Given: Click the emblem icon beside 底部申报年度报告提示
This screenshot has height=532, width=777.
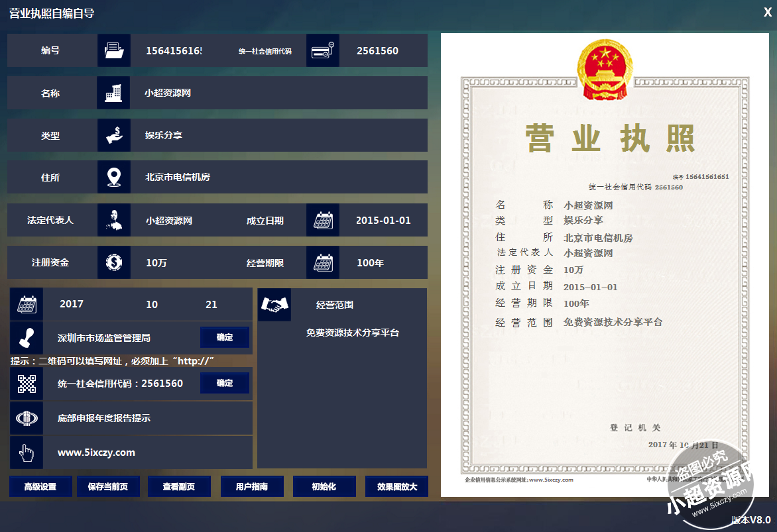Looking at the screenshot, I should point(27,418).
